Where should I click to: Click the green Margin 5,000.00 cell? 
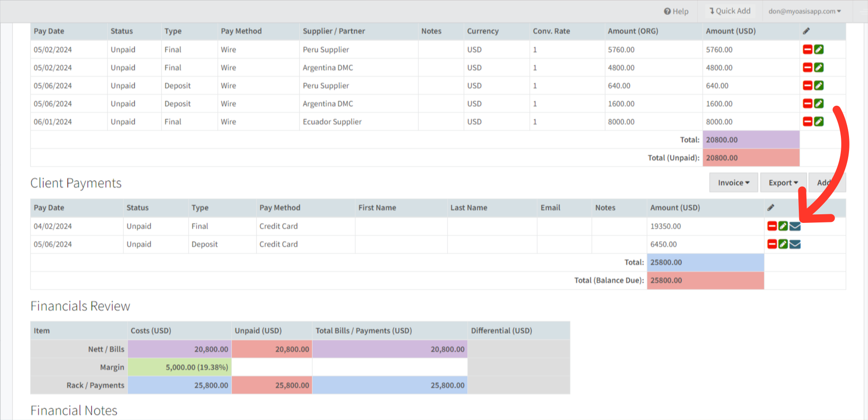point(179,367)
